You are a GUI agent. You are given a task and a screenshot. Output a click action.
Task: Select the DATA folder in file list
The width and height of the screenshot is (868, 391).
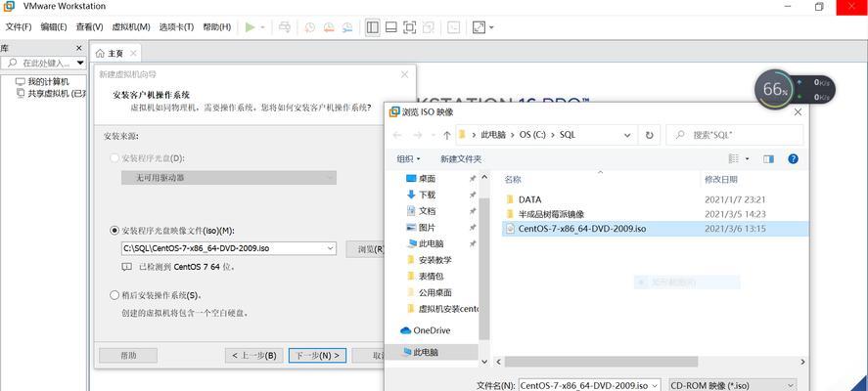[529, 199]
